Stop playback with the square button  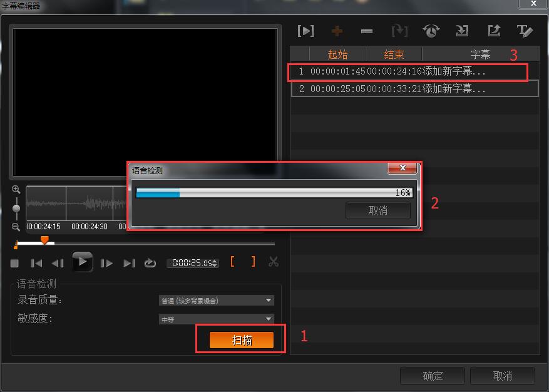14,263
